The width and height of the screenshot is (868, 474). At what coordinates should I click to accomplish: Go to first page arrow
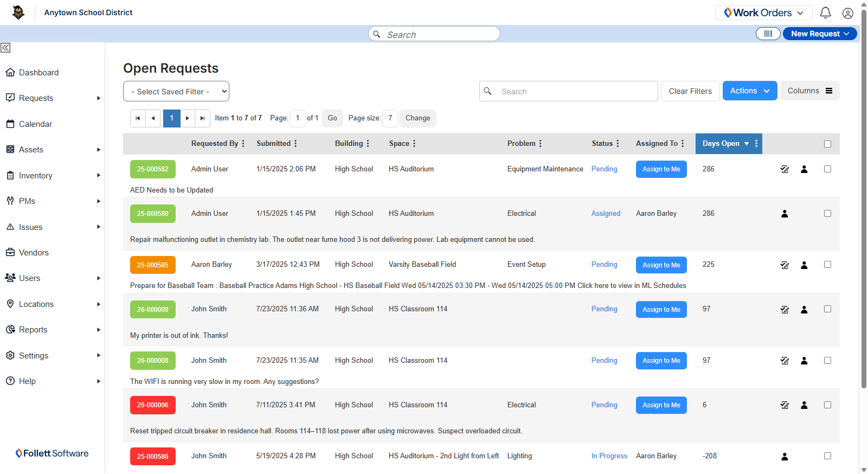[138, 118]
